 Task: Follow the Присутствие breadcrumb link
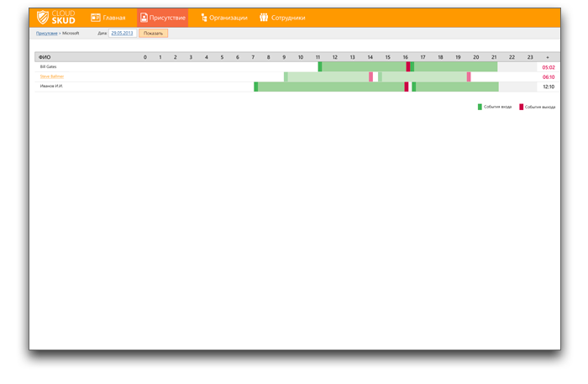[x=46, y=33]
